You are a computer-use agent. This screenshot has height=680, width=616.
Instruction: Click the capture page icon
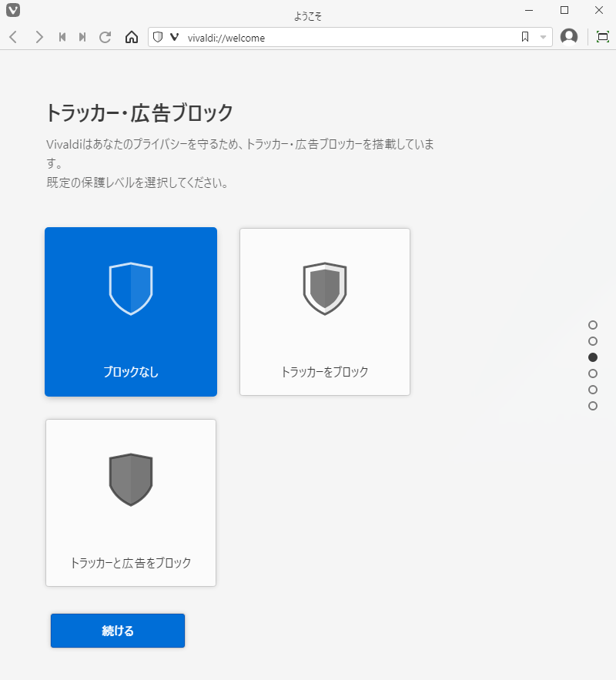click(x=603, y=37)
